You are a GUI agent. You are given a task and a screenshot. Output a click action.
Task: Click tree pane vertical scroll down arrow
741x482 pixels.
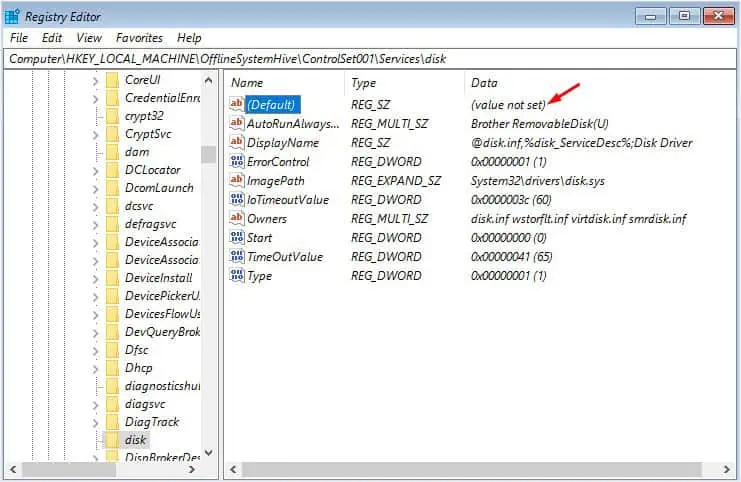(x=208, y=453)
